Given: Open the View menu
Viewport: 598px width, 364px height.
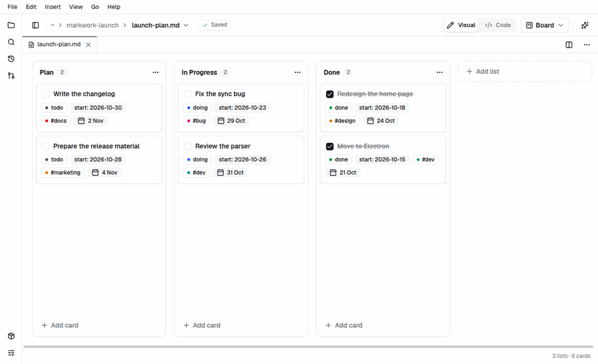Looking at the screenshot, I should pyautogui.click(x=76, y=7).
